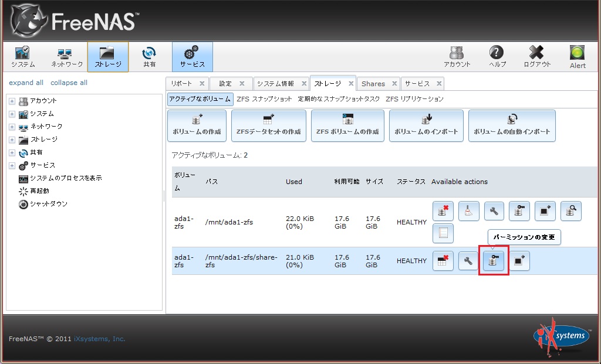Click the ボリュームの作成 button
The image size is (601, 364).
click(197, 126)
